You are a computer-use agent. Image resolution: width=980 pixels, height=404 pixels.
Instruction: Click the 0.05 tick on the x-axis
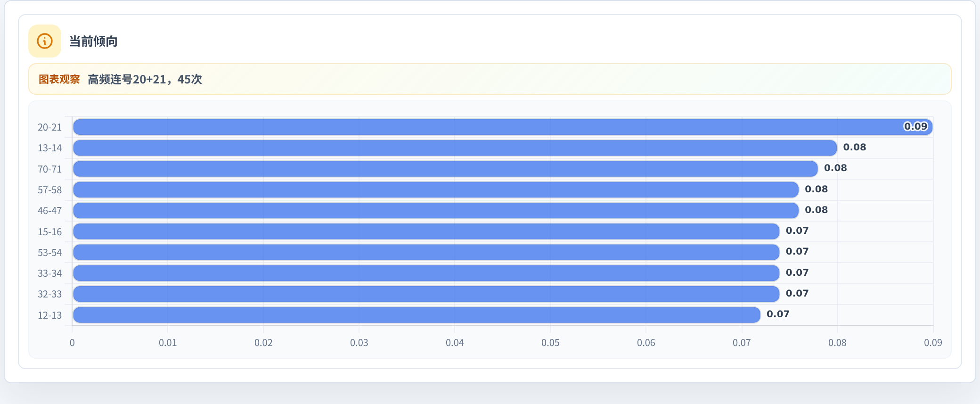(550, 343)
